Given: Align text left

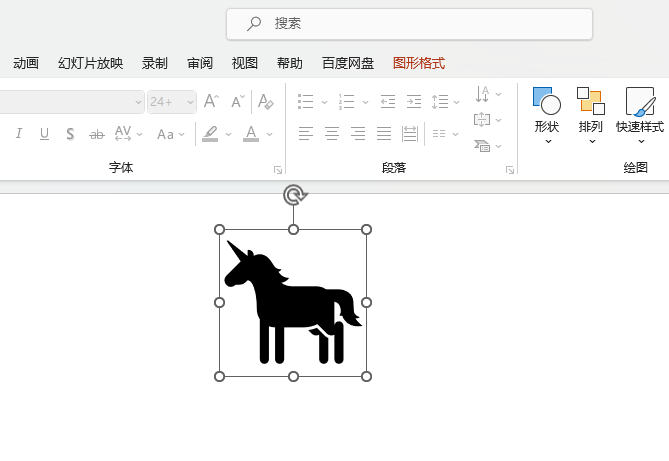Looking at the screenshot, I should point(305,134).
